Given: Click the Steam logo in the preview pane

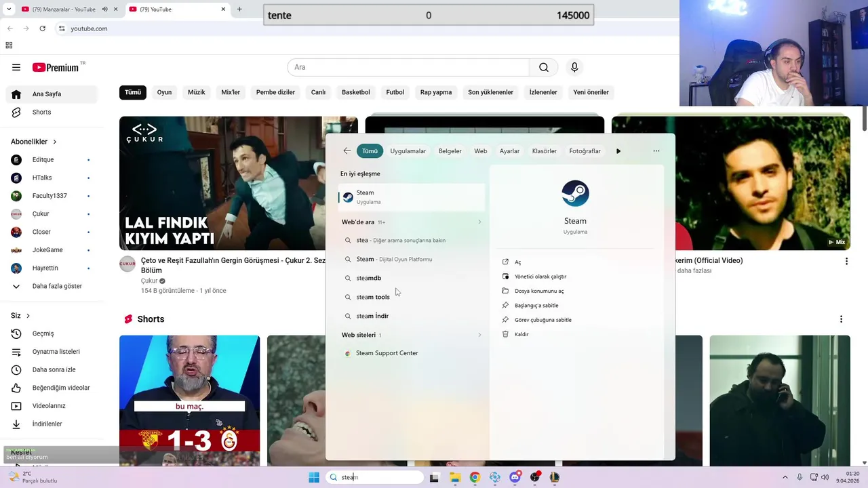Looking at the screenshot, I should tap(575, 194).
